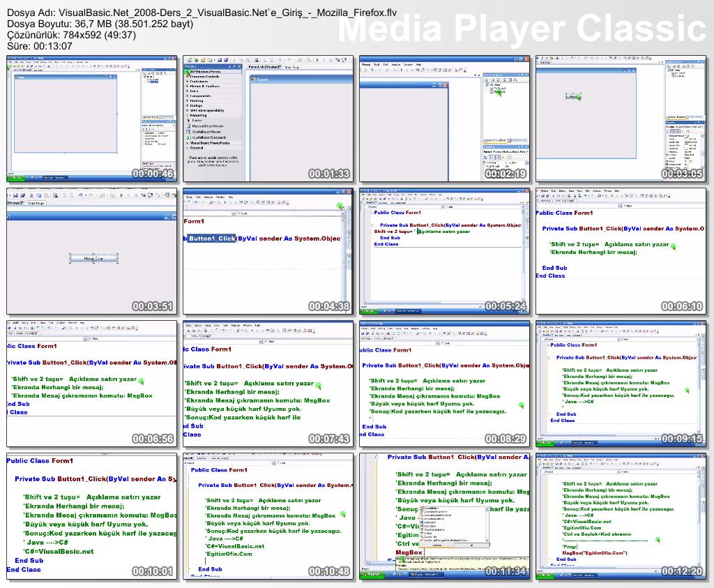Click the thumbnail timestamped 00:05:24
The width and height of the screenshot is (714, 588).
tap(444, 251)
